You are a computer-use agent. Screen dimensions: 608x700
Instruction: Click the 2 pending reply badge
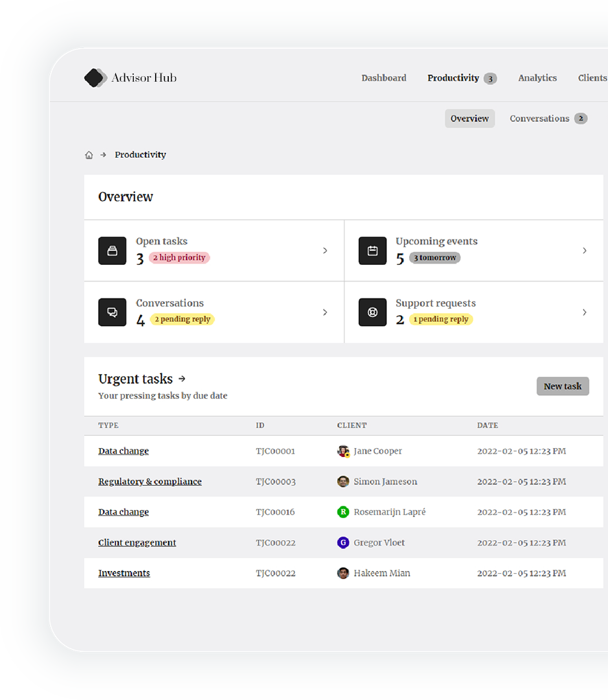183,320
